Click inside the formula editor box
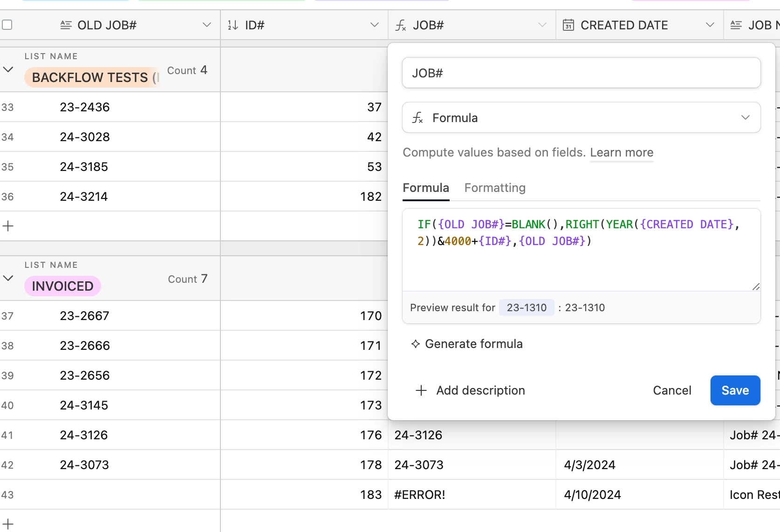Viewport: 780px width, 532px height. click(582, 250)
